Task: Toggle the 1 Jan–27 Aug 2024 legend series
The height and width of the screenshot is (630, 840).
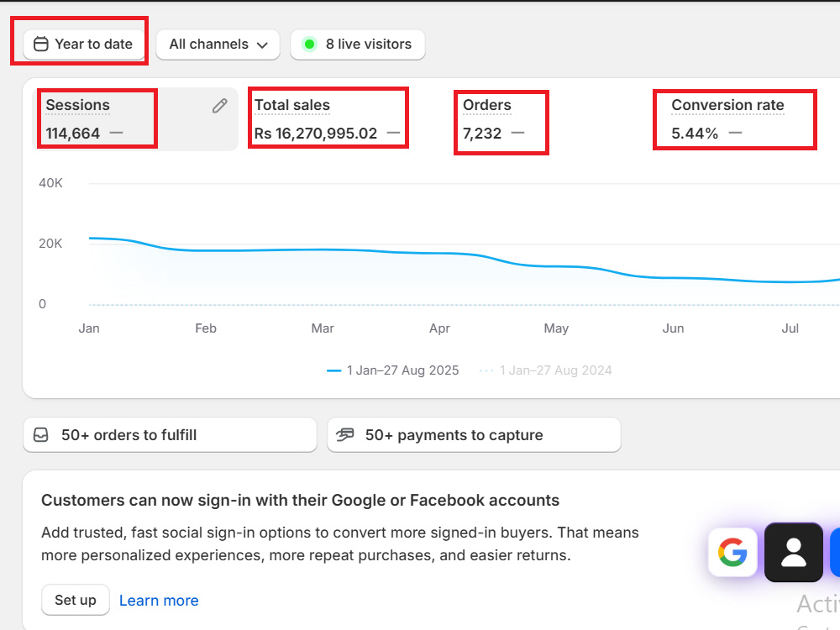Action: coord(545,370)
